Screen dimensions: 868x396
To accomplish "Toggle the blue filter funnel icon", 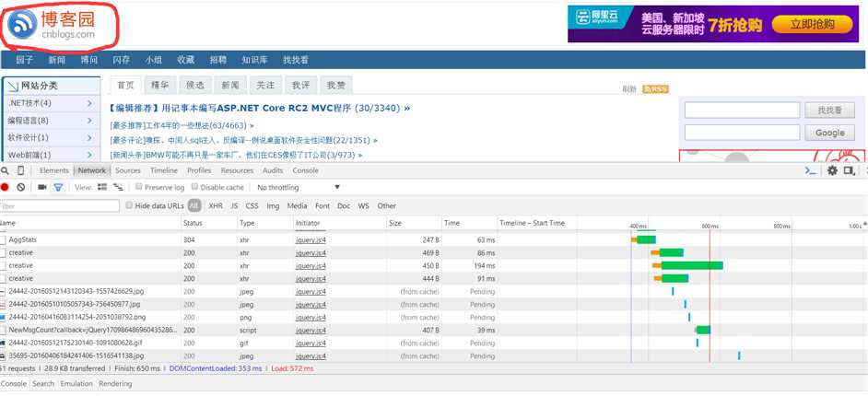I will pos(57,188).
